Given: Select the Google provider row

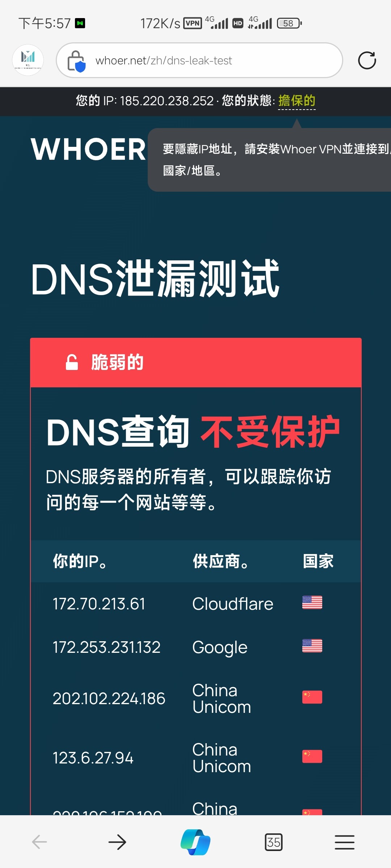Looking at the screenshot, I should click(x=195, y=647).
